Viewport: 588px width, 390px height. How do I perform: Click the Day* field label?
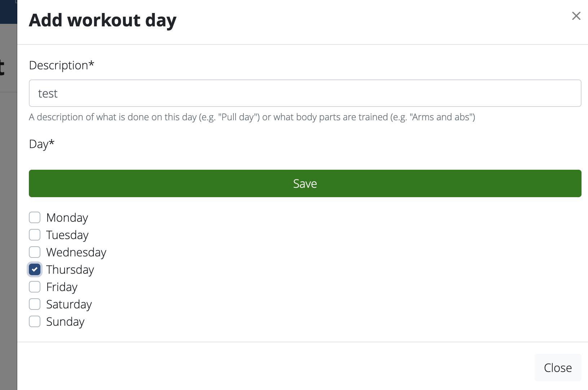coord(41,144)
